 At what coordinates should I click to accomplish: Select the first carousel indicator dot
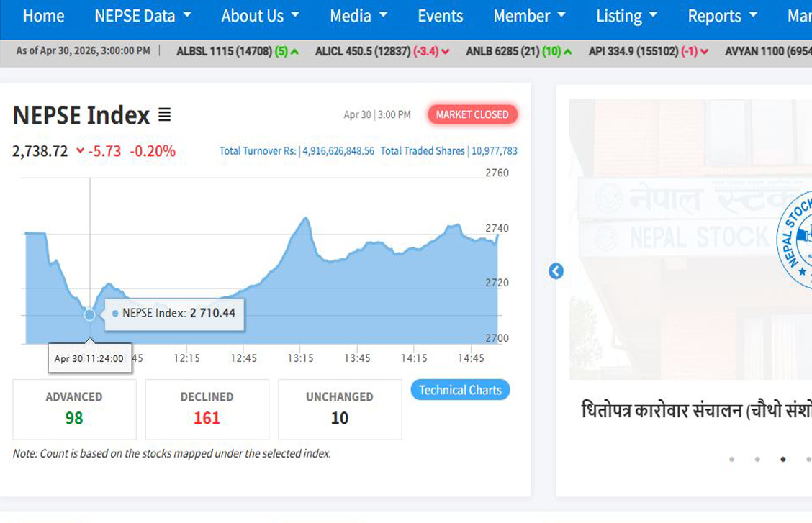click(731, 460)
